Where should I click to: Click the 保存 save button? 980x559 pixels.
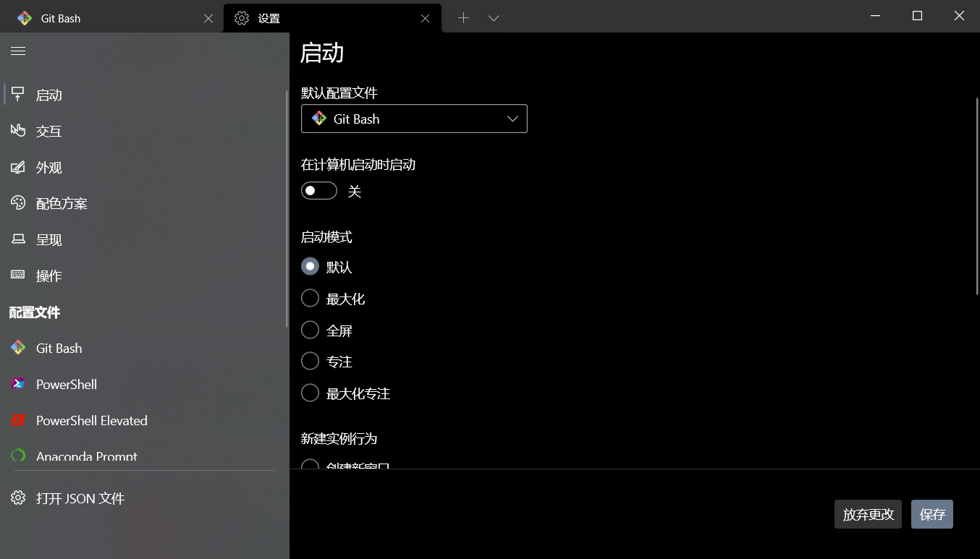pyautogui.click(x=932, y=514)
